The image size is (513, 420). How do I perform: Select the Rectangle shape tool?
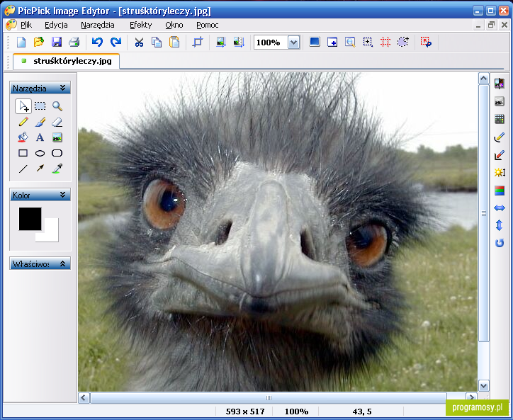[x=23, y=153]
